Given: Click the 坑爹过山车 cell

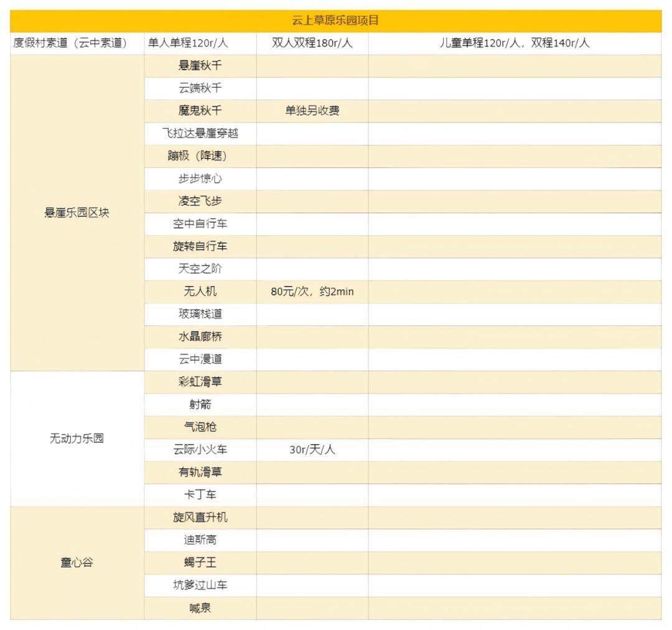Looking at the screenshot, I should point(200,585).
